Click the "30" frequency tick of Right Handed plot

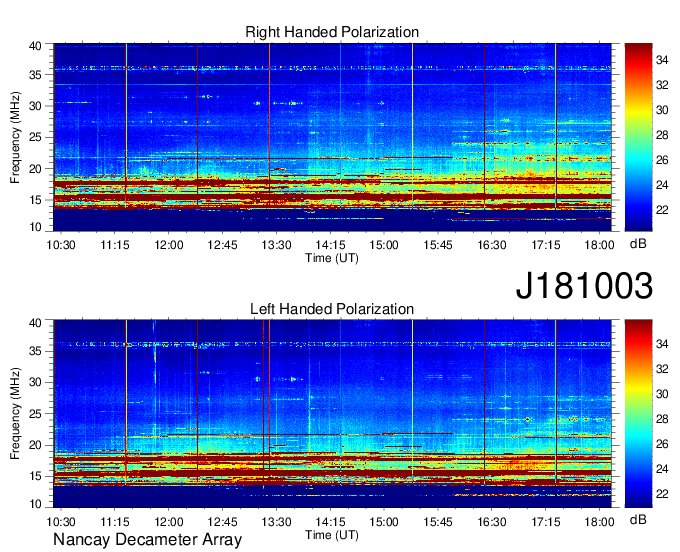click(35, 106)
